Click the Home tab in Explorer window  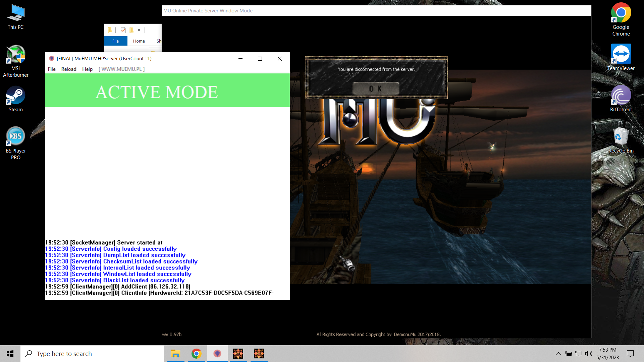pos(139,41)
